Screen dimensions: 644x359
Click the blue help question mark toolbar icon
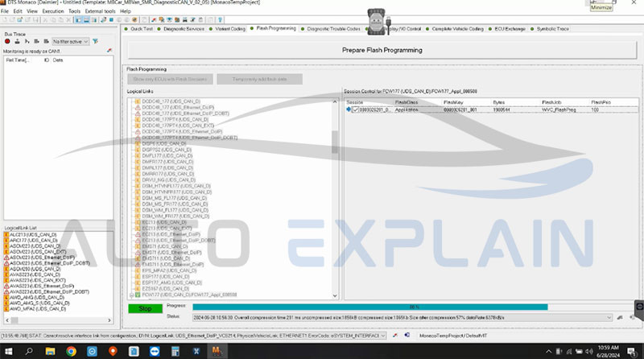tap(220, 19)
